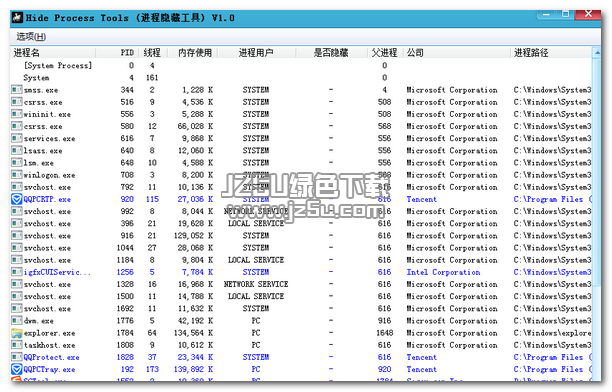The height and width of the screenshot is (392, 612).
Task: Select the dwm.exe process name
Action: (39, 321)
